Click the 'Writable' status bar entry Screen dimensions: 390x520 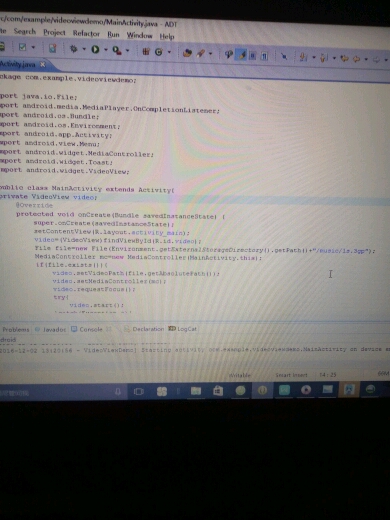(x=240, y=375)
